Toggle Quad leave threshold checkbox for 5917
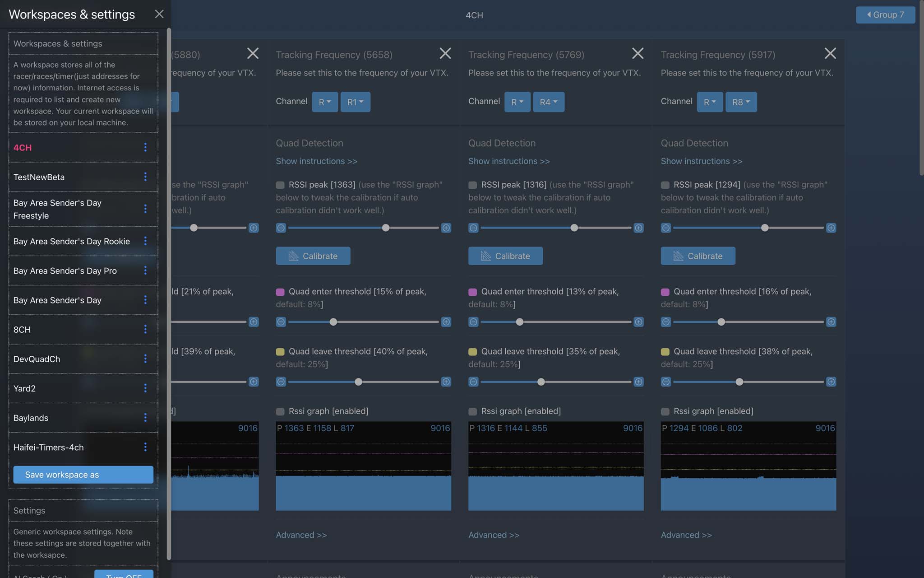The height and width of the screenshot is (578, 924). coord(665,352)
